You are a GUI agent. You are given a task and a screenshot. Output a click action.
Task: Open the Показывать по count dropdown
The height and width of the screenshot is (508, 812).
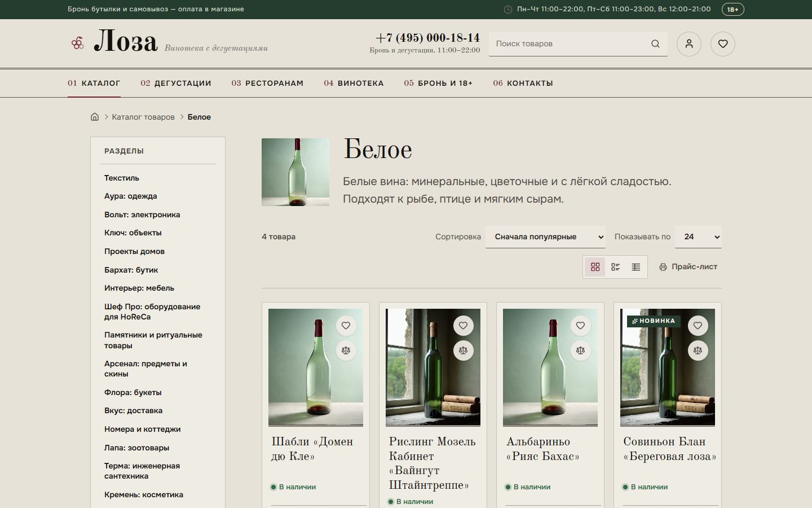coord(698,237)
